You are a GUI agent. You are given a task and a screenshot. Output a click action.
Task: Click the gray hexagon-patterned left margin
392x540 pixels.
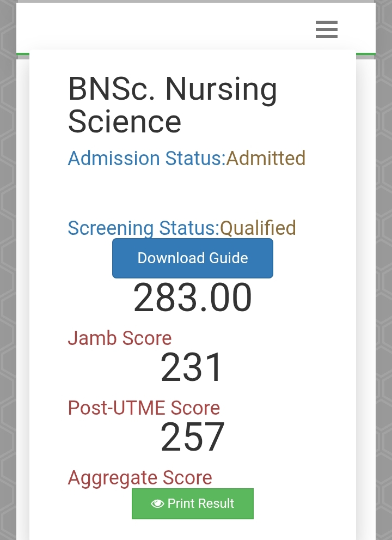[x=8, y=272]
